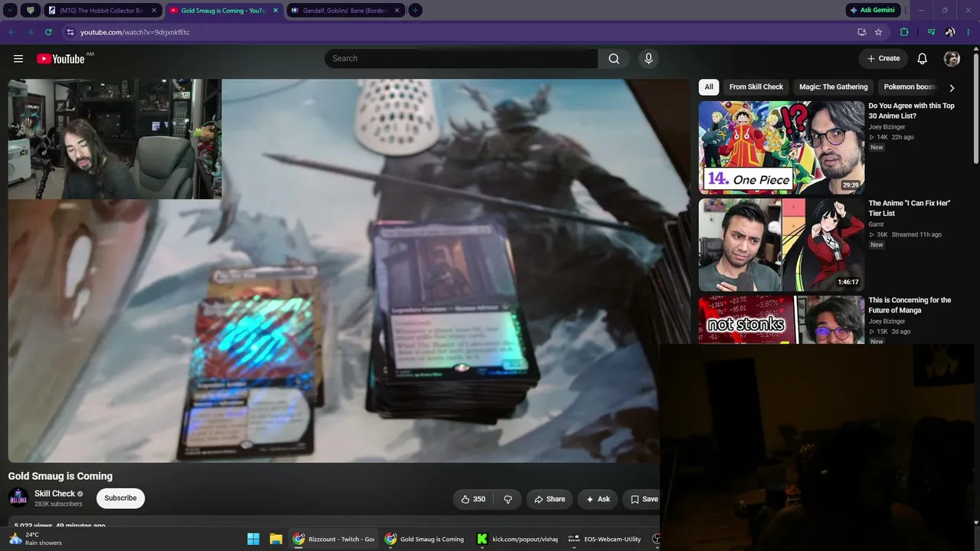Click the browser address bar URL
The width and height of the screenshot is (980, 551).
[135, 32]
